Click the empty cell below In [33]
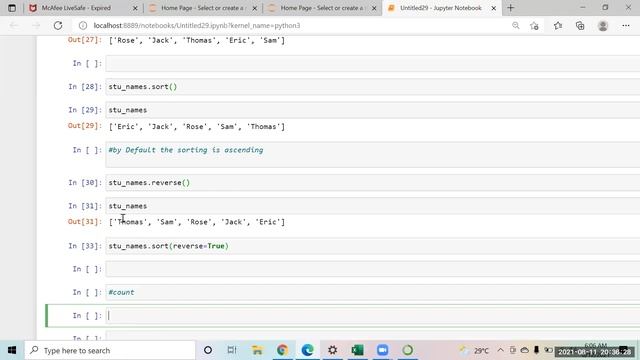 [373, 269]
